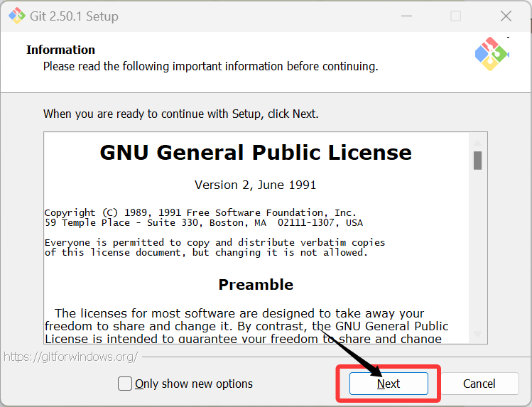Click the Information heading at the top

click(60, 50)
